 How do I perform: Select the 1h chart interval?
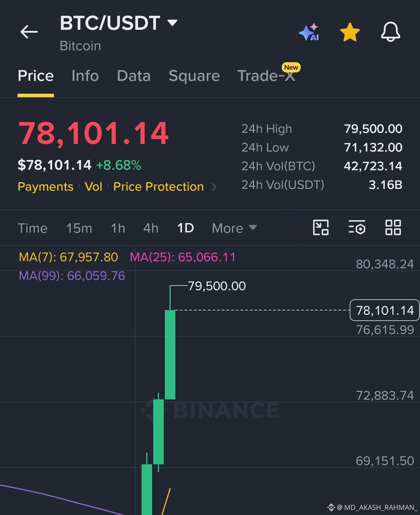[x=118, y=228]
